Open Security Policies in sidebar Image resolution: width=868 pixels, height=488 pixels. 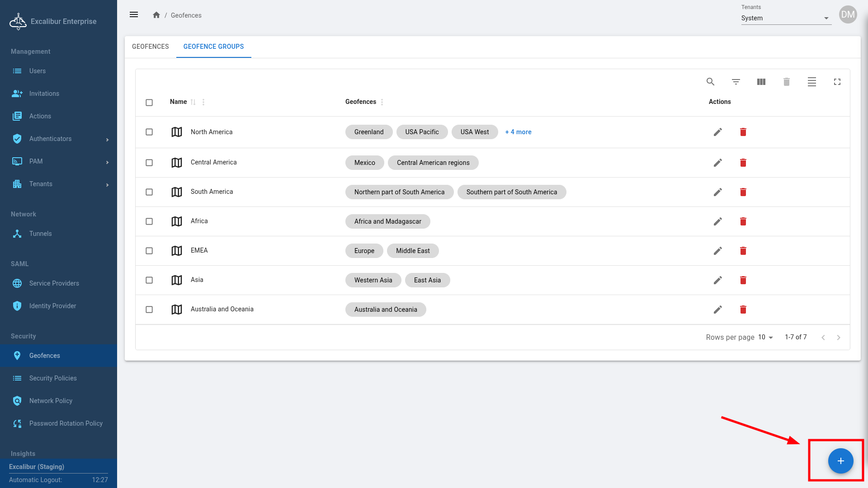tap(53, 378)
